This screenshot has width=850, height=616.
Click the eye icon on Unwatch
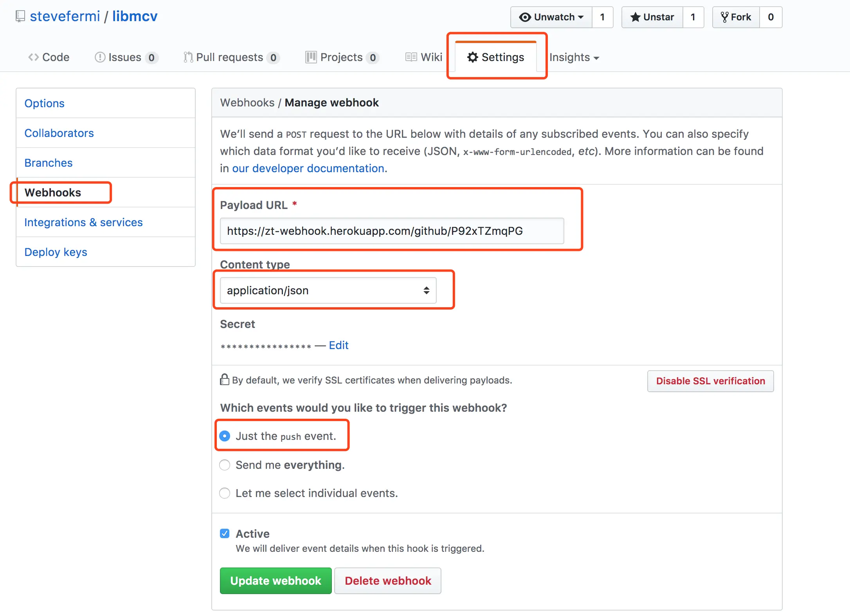(x=525, y=17)
